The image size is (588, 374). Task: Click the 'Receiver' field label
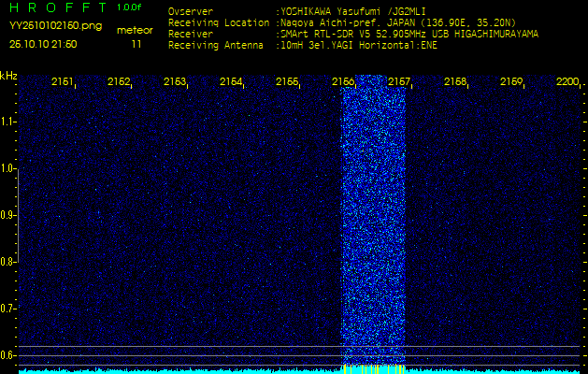point(191,35)
